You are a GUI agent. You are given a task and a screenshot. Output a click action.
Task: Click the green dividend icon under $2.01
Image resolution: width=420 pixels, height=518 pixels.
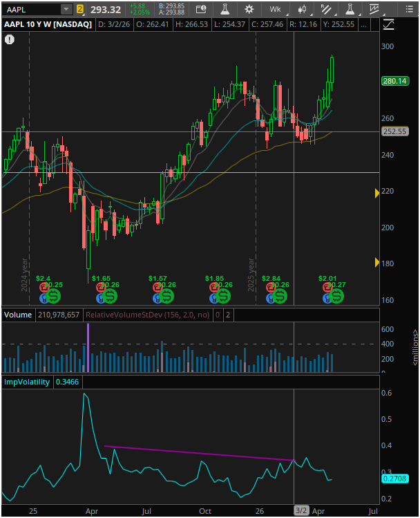point(337,296)
